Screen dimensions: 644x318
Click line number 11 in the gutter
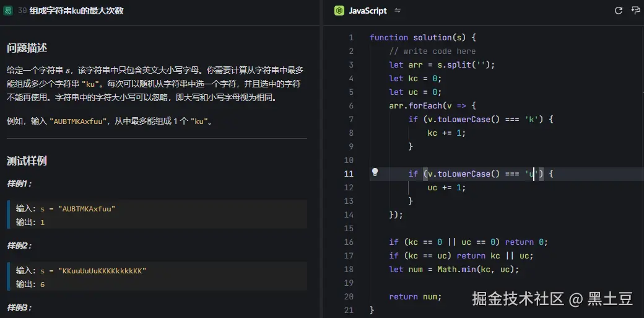point(349,174)
